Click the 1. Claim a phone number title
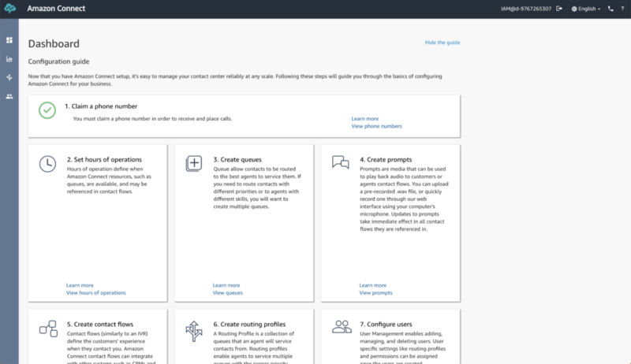The width and height of the screenshot is (631, 364). pos(101,106)
